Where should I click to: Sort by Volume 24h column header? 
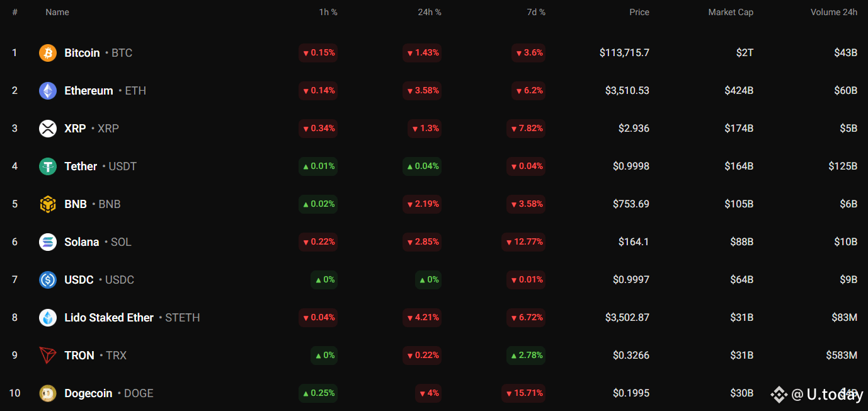click(834, 12)
